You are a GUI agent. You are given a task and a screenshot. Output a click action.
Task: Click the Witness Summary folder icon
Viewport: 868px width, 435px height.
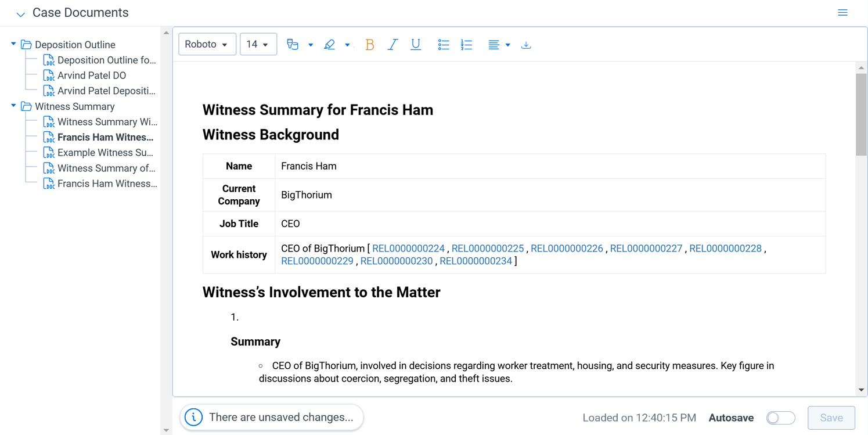26,107
